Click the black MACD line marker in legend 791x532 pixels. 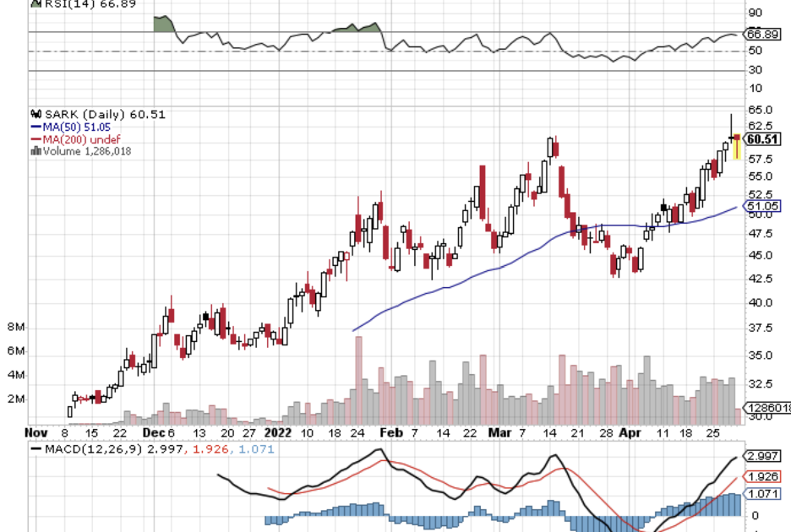point(35,448)
